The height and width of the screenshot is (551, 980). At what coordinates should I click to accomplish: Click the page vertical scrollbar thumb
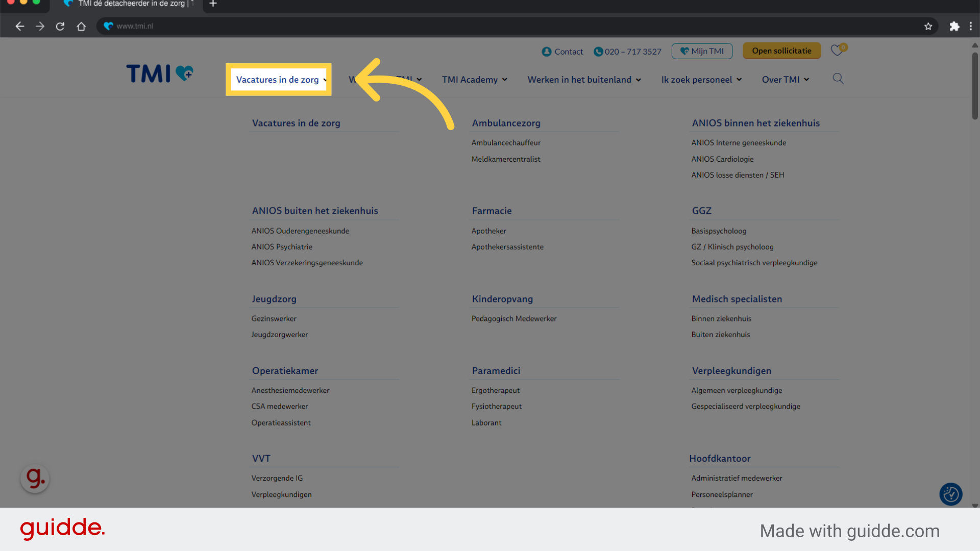975,86
